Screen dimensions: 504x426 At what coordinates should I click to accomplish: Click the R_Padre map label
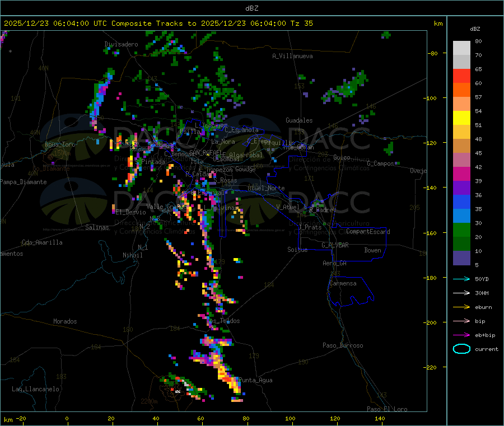click(321, 210)
